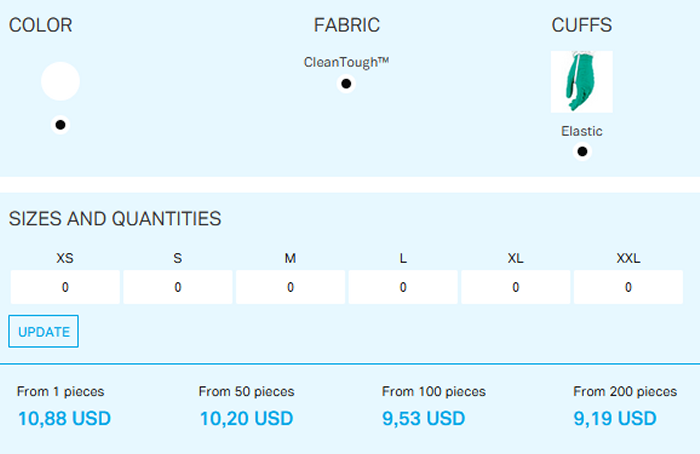Select the white color swatch
The height and width of the screenshot is (454, 700).
pyautogui.click(x=60, y=81)
